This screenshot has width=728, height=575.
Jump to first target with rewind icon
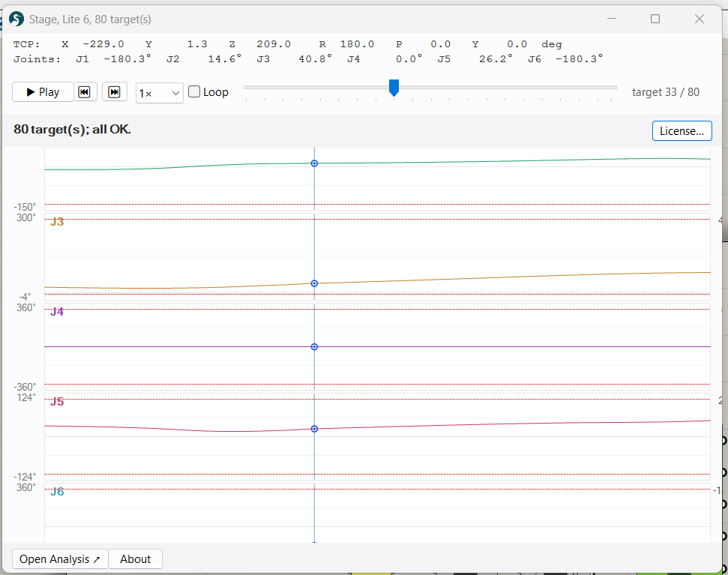coord(84,92)
